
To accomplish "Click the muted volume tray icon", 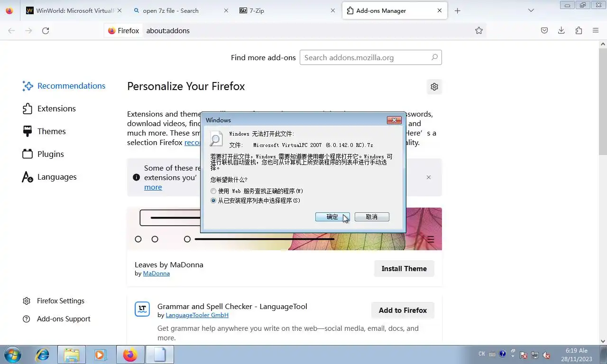I will [546, 355].
